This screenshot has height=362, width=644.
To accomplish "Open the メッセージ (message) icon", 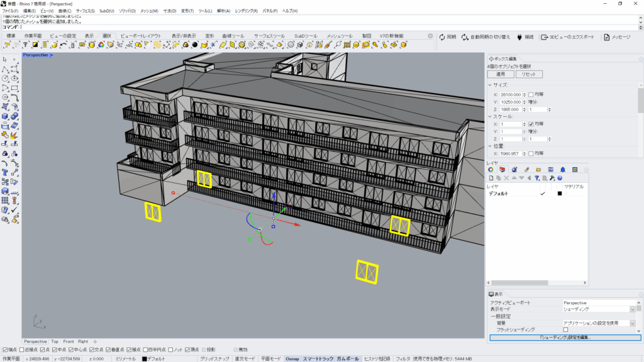I will click(607, 37).
